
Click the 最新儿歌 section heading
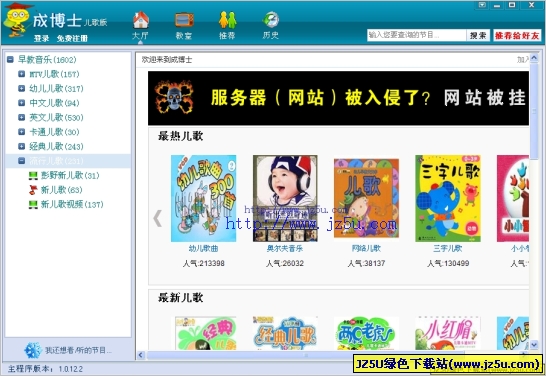180,298
